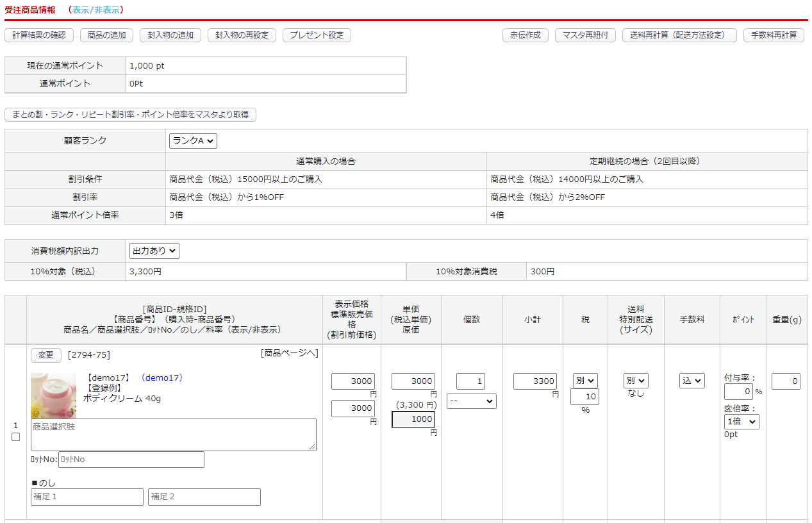Image resolution: width=812 pixels, height=523 pixels.
Task: Click the ボディクリーム product thumbnail
Action: [53, 395]
